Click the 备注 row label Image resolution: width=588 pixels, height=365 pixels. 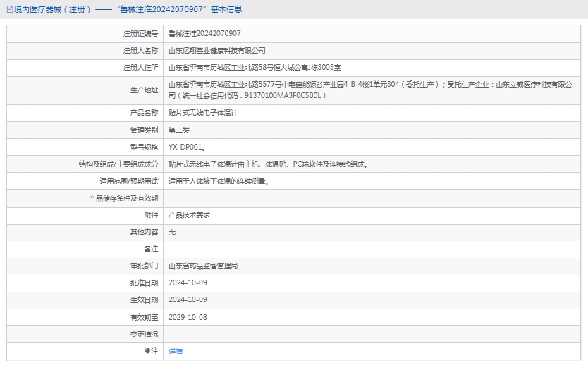(x=151, y=249)
